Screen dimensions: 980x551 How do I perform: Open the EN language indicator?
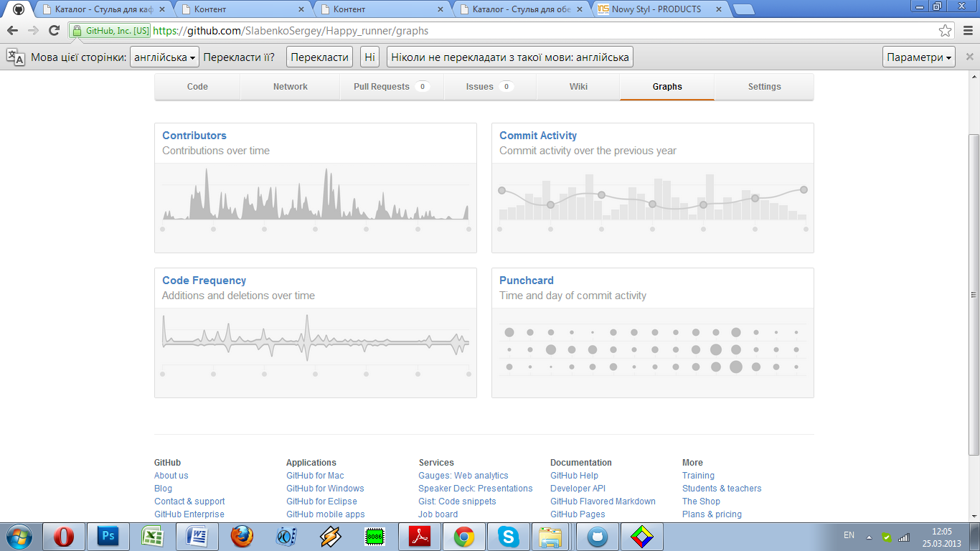tap(849, 535)
